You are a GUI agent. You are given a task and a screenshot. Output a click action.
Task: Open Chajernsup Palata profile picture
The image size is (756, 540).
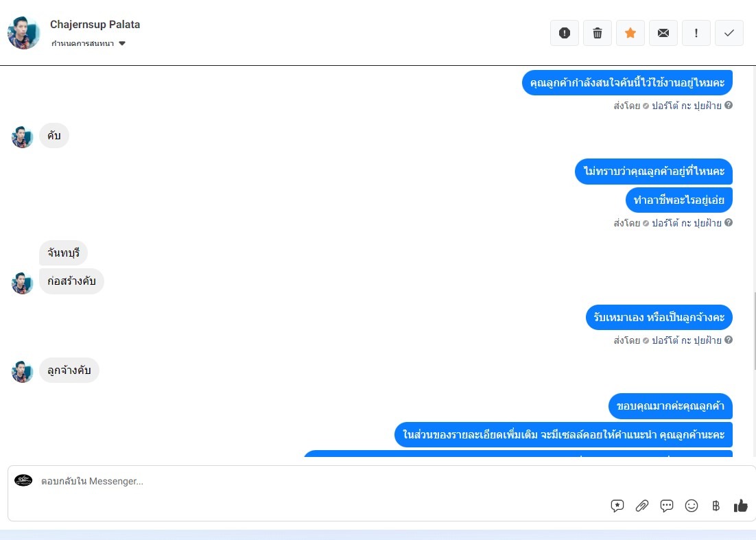(x=23, y=33)
